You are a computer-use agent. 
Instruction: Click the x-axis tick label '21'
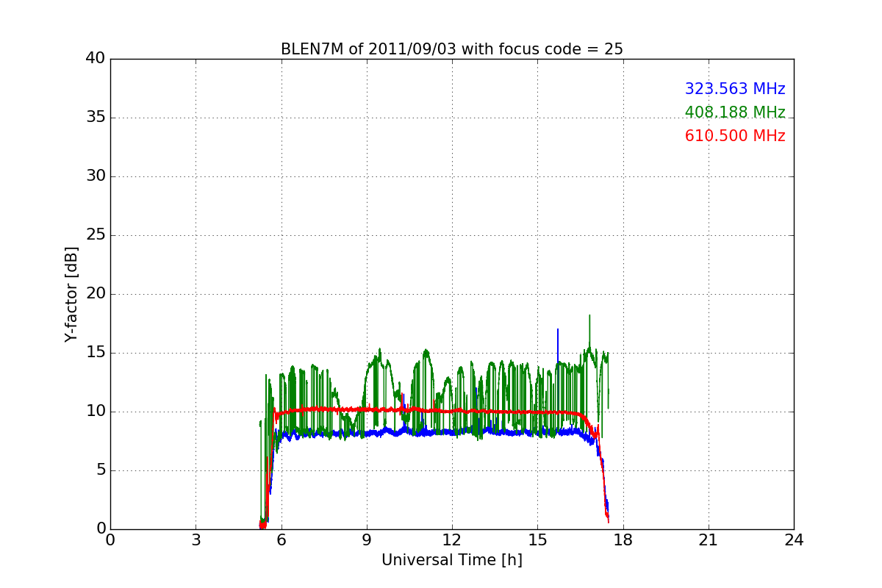[709, 539]
